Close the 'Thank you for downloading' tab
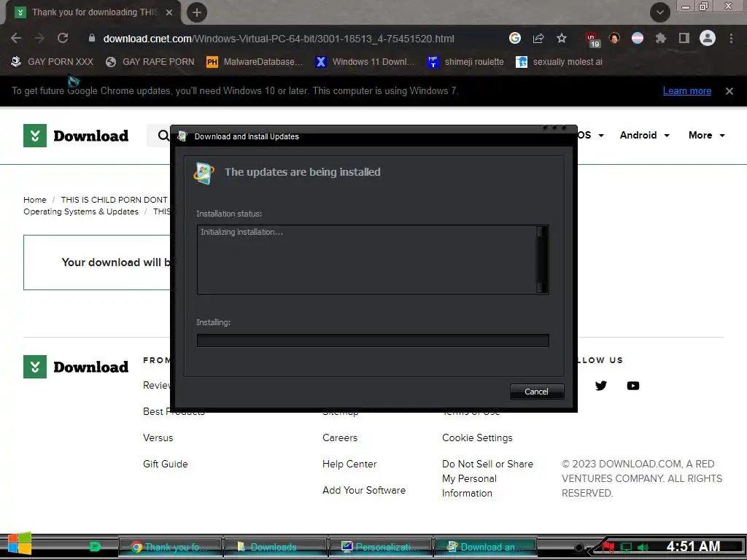The image size is (747, 560). 169,12
